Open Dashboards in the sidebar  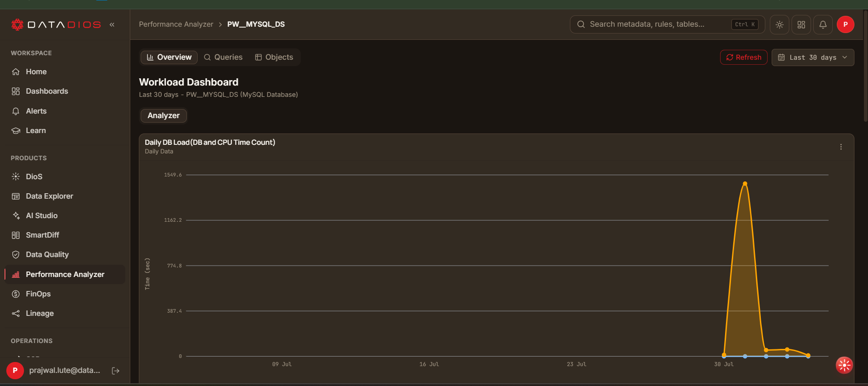coord(65,91)
